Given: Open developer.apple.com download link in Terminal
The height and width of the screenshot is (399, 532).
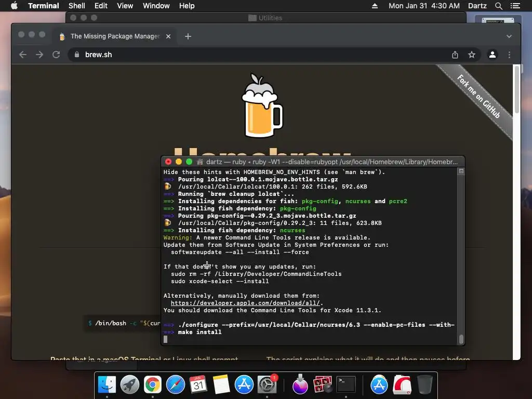Looking at the screenshot, I should pos(245,303).
